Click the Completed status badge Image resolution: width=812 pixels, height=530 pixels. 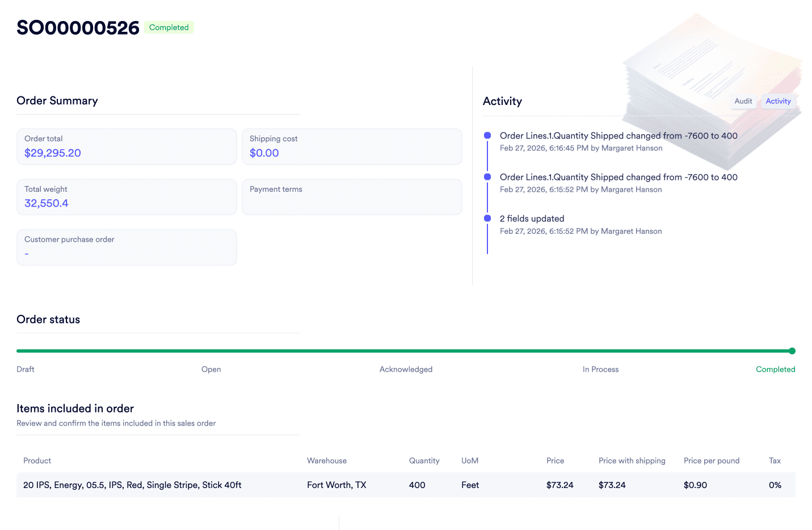[169, 27]
